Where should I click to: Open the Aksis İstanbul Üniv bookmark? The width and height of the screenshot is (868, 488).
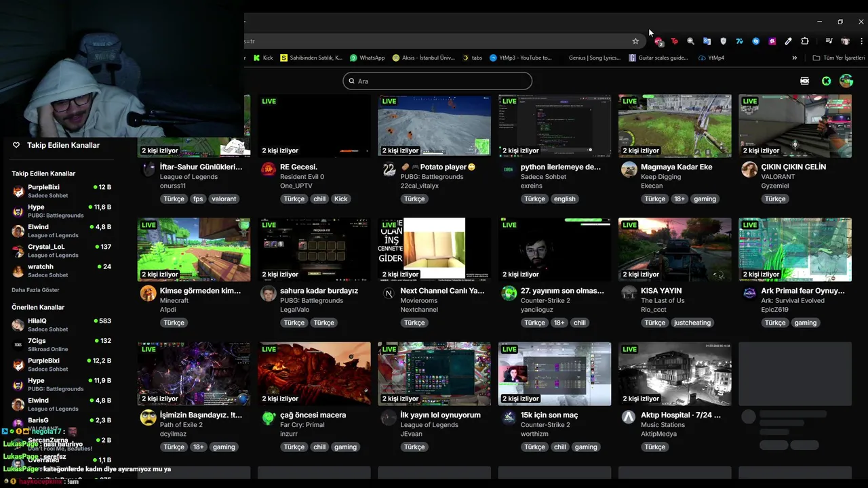click(424, 58)
